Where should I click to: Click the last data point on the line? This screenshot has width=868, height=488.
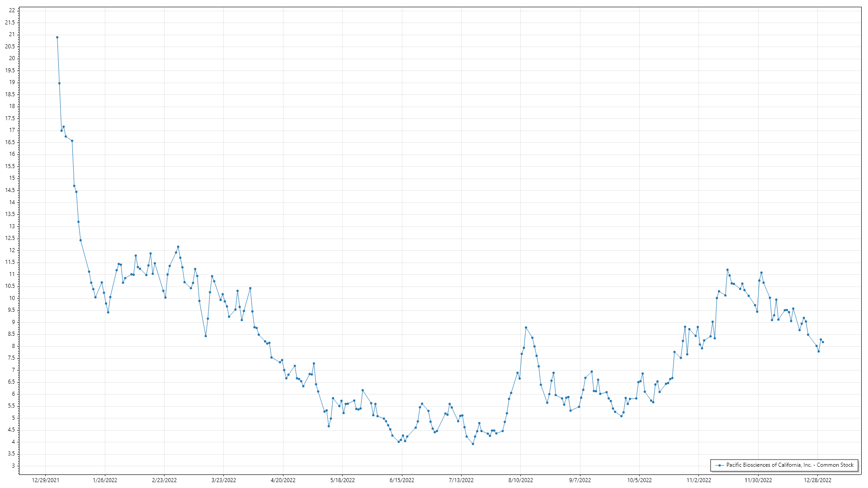click(x=823, y=342)
